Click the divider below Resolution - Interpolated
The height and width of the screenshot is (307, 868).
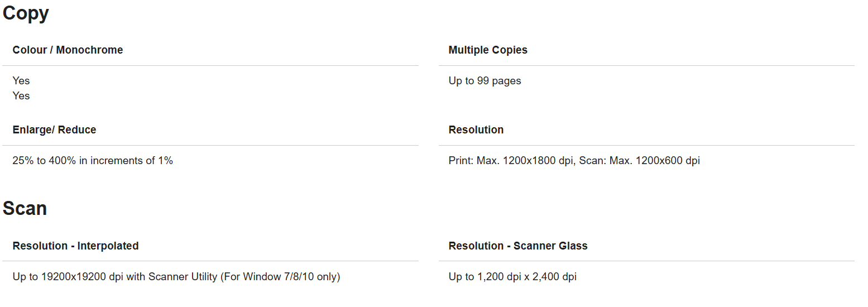click(x=210, y=261)
